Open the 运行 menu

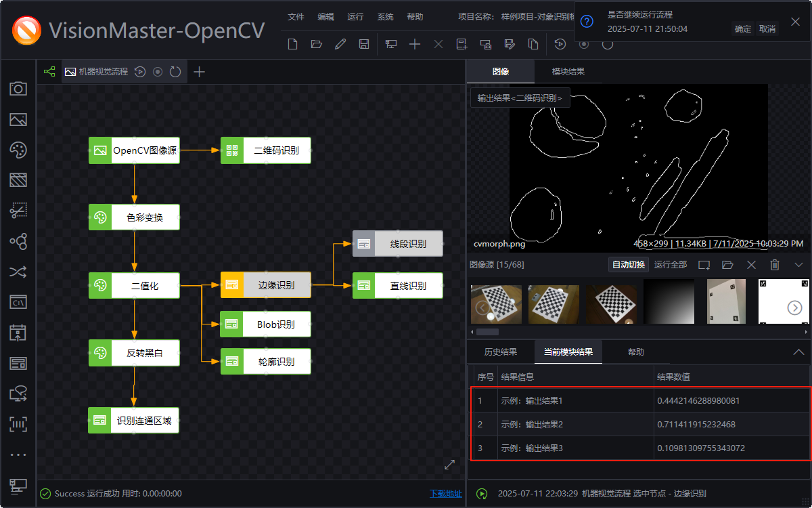[x=355, y=17]
